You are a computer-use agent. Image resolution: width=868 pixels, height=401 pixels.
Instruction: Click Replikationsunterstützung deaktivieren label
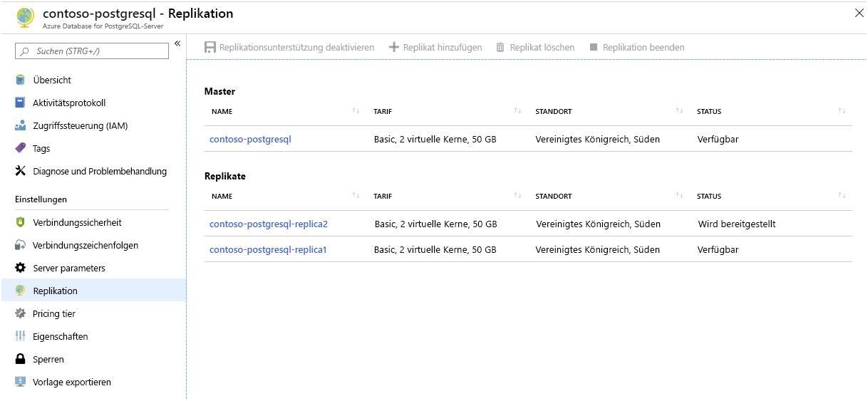pos(296,47)
